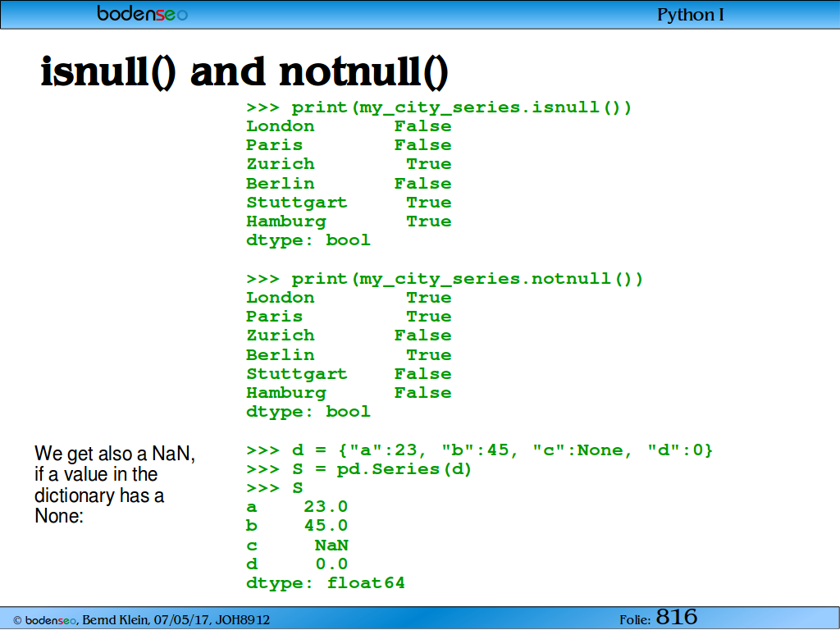Click the 'Hamburg False' row in notnull output

pyautogui.click(x=349, y=393)
